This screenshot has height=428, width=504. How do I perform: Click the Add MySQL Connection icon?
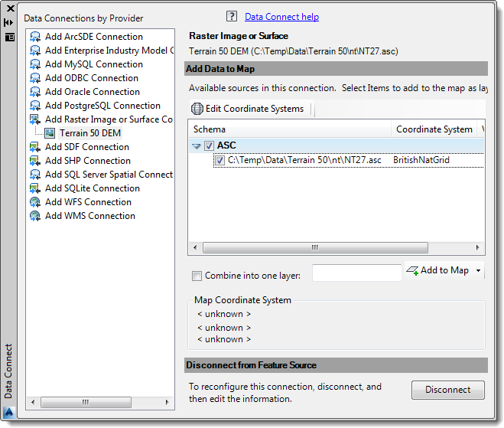pos(35,64)
